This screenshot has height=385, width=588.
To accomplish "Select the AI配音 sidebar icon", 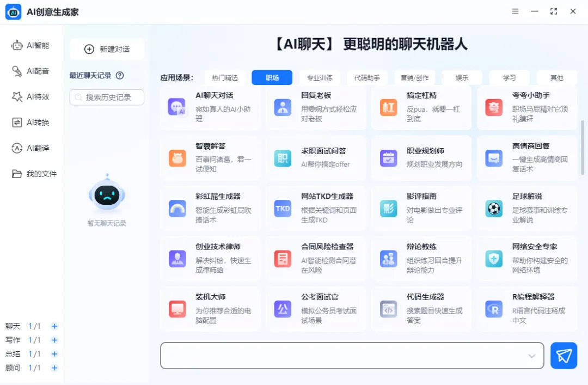I will click(x=16, y=71).
